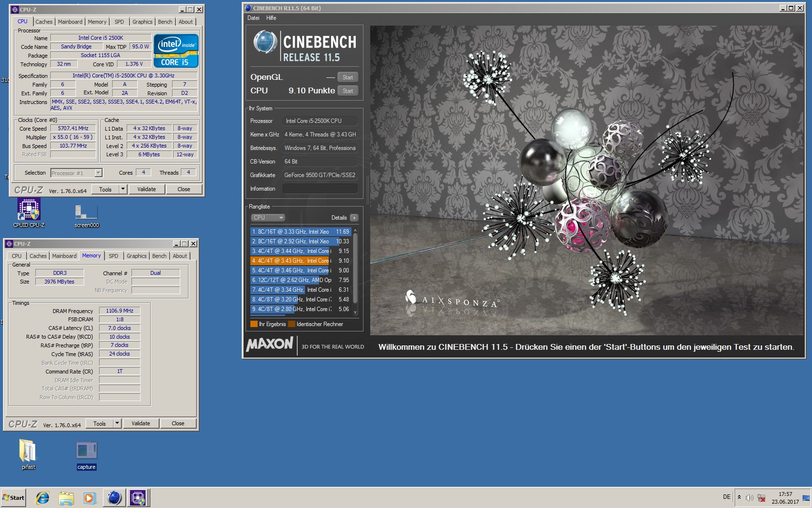Screen dimensions: 812x508
Task: Click the Cinebench globe logo
Action: point(265,42)
